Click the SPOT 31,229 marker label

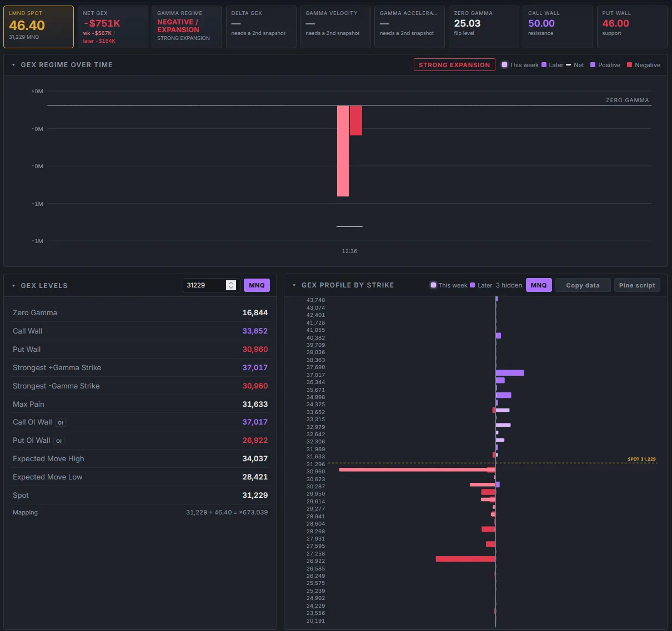(x=641, y=459)
